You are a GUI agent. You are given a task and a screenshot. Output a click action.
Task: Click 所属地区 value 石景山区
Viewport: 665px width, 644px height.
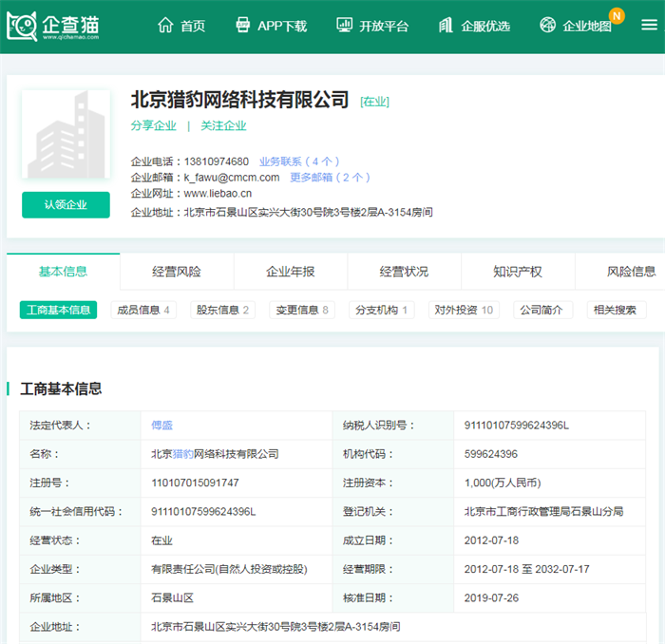click(x=173, y=598)
